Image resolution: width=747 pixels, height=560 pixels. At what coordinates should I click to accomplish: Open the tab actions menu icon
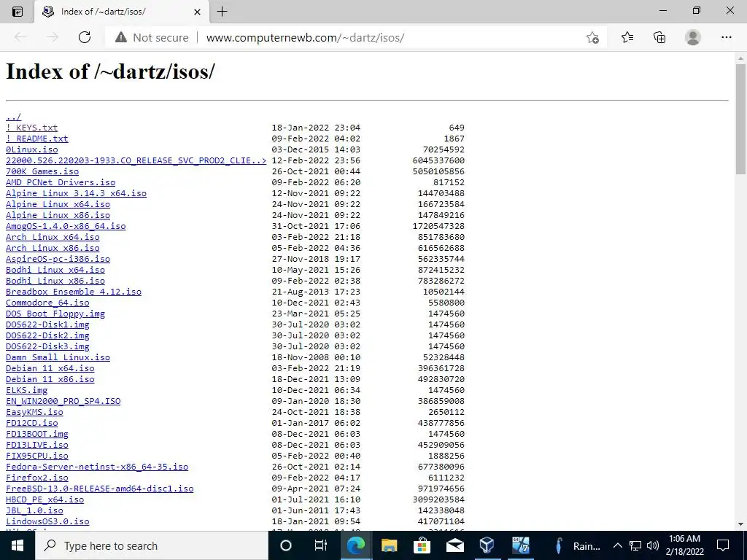[x=18, y=12]
